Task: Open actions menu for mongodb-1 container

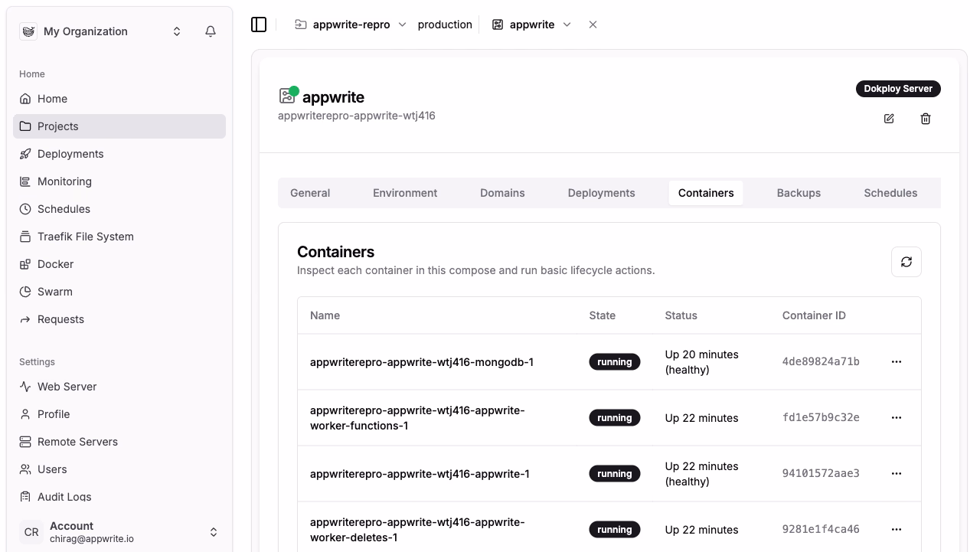Action: (897, 362)
